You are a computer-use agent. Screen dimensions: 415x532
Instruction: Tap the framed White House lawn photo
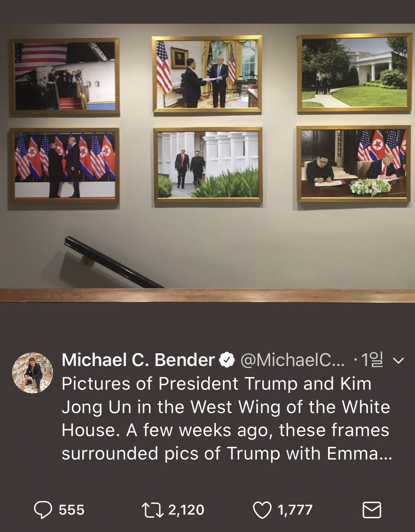[354, 72]
